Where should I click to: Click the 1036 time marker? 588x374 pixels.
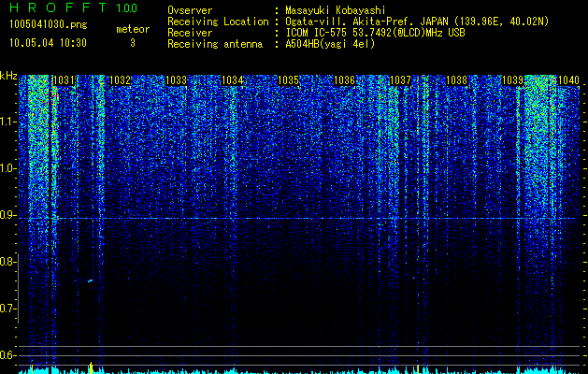tap(344, 80)
